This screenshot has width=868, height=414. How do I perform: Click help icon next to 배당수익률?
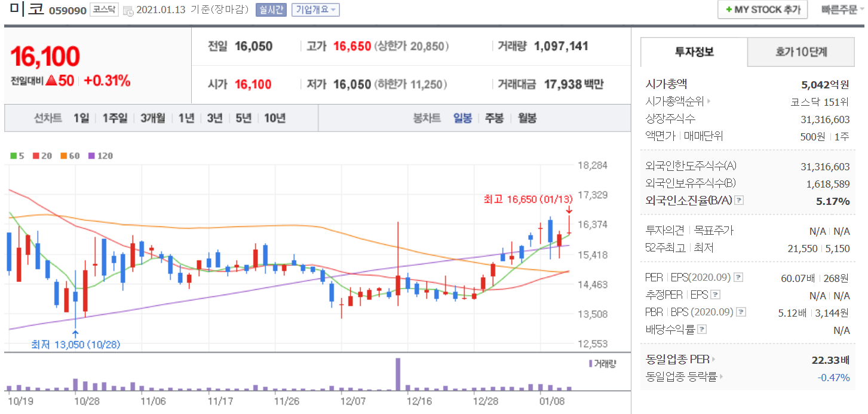[702, 330]
